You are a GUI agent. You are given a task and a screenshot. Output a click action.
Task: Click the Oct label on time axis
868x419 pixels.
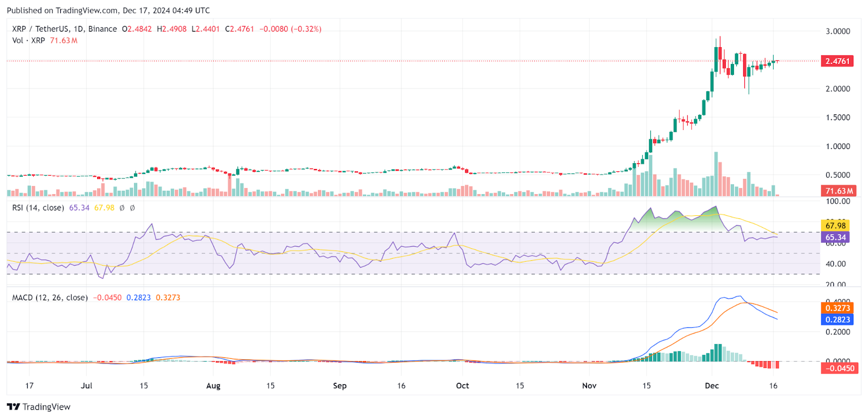[462, 386]
